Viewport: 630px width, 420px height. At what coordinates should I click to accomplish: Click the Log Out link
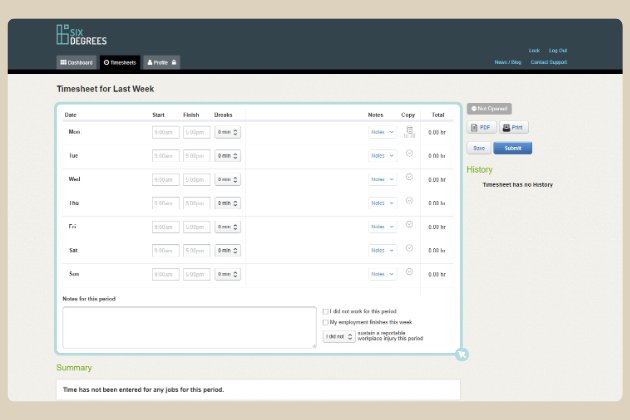click(x=557, y=50)
